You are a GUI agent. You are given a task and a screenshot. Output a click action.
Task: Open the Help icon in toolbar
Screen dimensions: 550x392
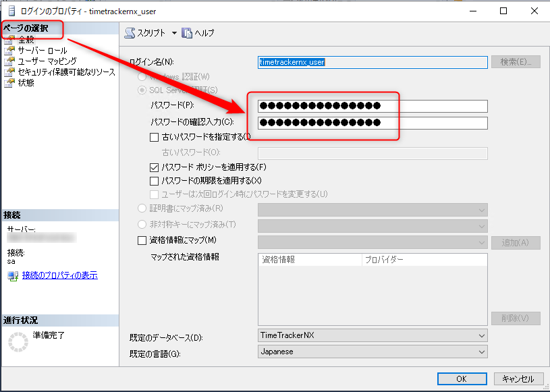[x=187, y=32]
